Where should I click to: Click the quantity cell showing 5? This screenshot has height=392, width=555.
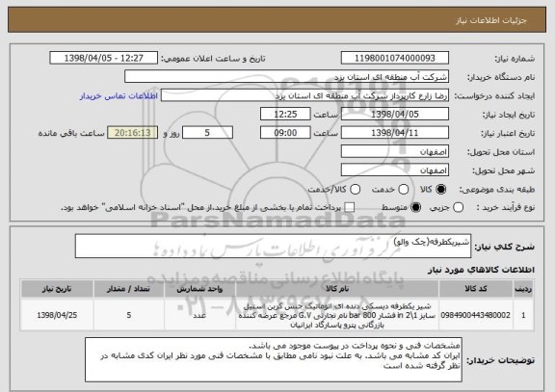(x=129, y=315)
